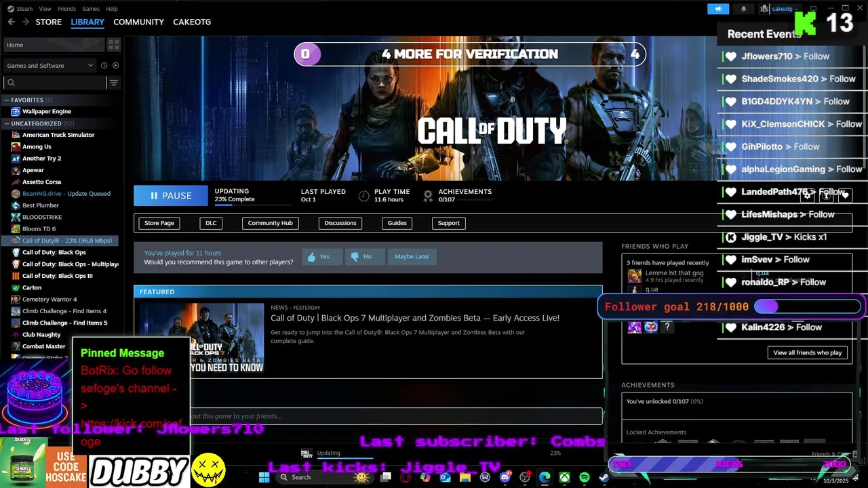Image resolution: width=868 pixels, height=488 pixels.
Task: Select American Truck Simulator in library
Action: click(x=58, y=135)
